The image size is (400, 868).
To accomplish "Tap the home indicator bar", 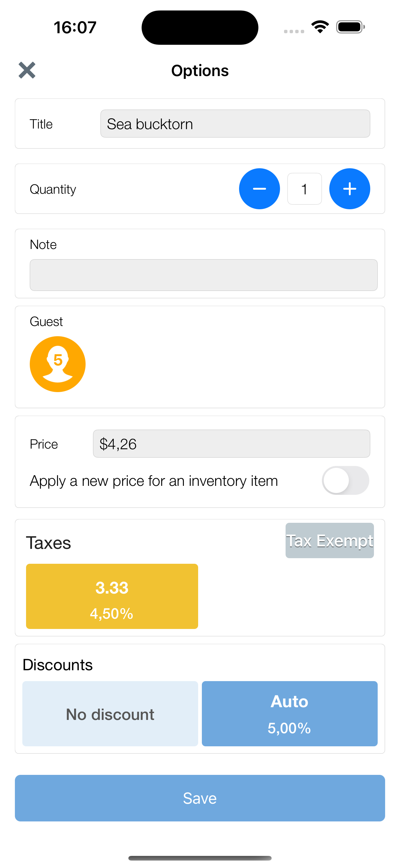I will tap(200, 858).
